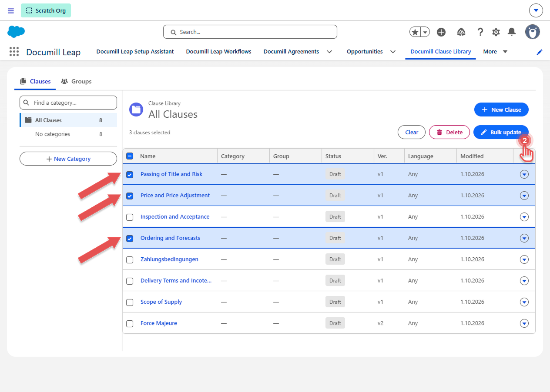Click the Bulk update button
Image resolution: width=550 pixels, height=392 pixels.
(x=501, y=132)
